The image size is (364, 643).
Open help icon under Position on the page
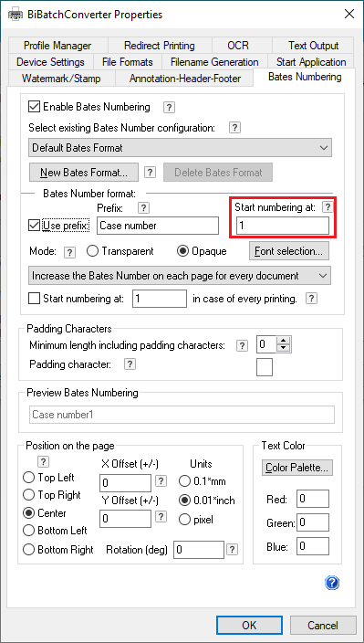pyautogui.click(x=43, y=462)
